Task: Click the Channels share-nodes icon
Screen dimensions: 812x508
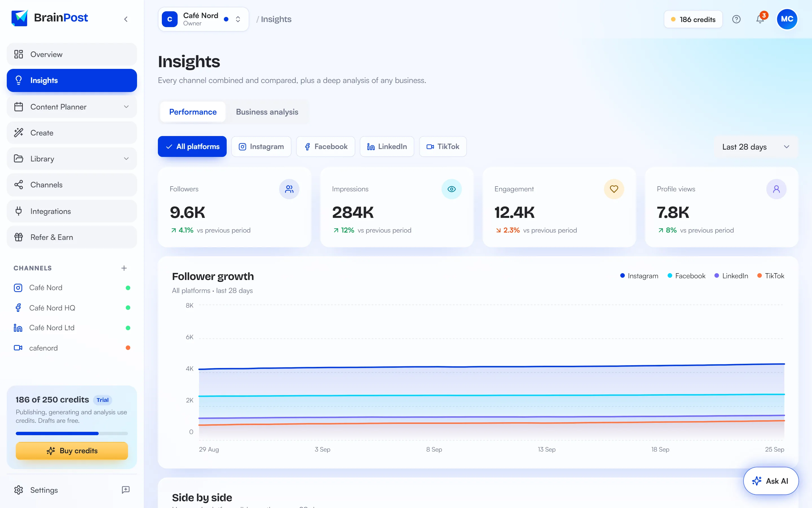Action: pos(19,185)
